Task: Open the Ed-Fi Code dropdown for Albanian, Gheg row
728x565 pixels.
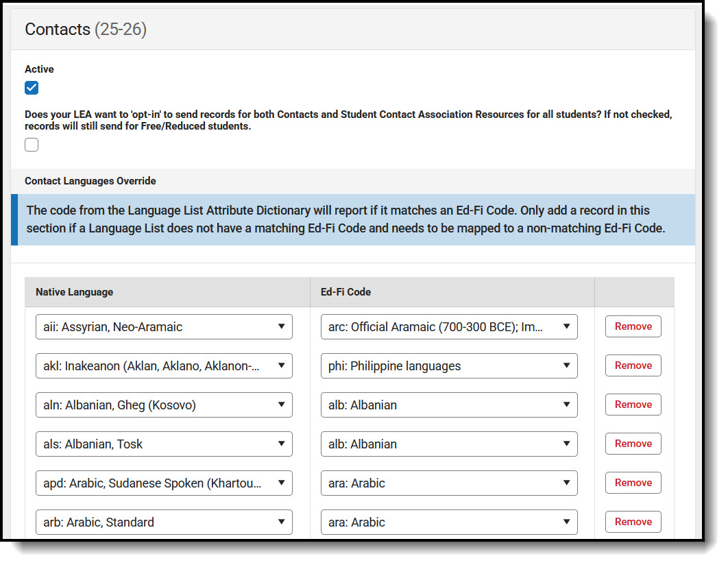Action: [449, 405]
